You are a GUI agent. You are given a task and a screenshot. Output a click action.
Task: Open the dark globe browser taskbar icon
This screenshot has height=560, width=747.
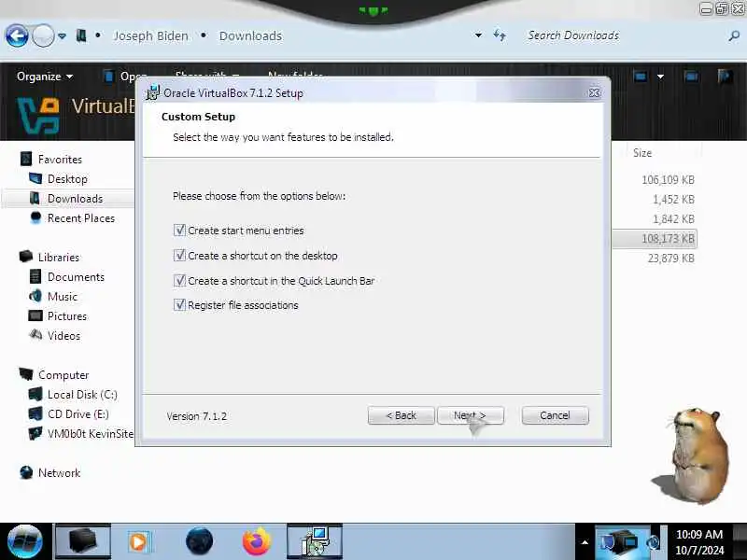tap(199, 541)
